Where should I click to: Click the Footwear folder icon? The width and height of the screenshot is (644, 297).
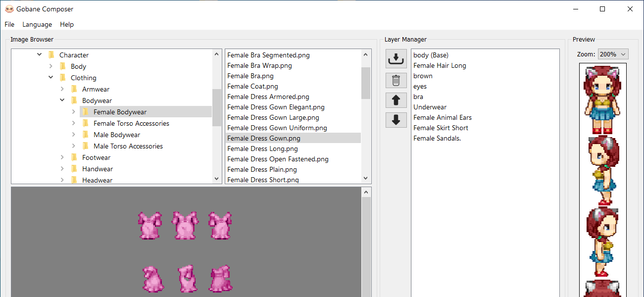(74, 157)
